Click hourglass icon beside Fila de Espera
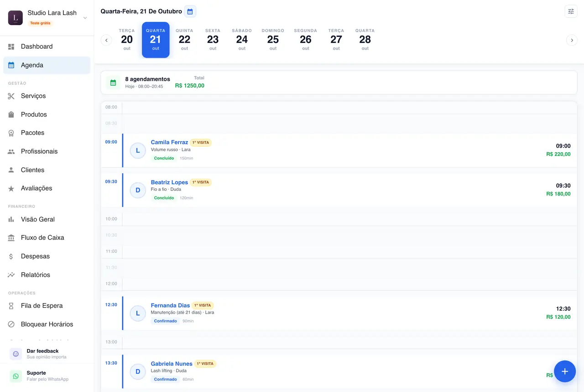Viewport: 584px width, 392px height. (x=11, y=306)
